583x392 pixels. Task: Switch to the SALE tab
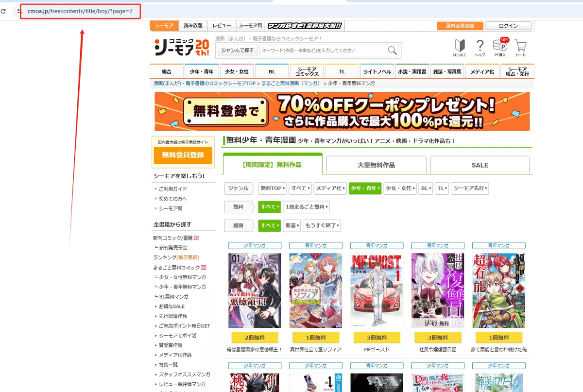pos(480,165)
